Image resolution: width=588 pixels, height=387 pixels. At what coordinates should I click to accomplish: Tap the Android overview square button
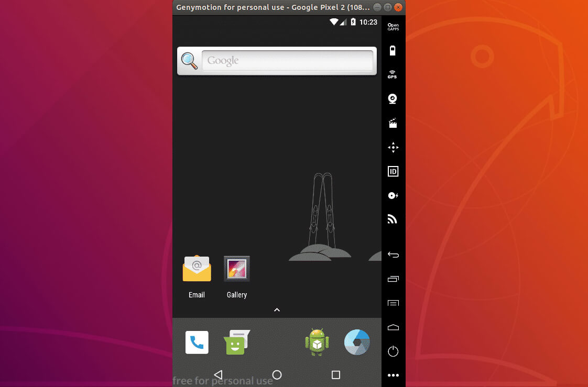coord(335,374)
